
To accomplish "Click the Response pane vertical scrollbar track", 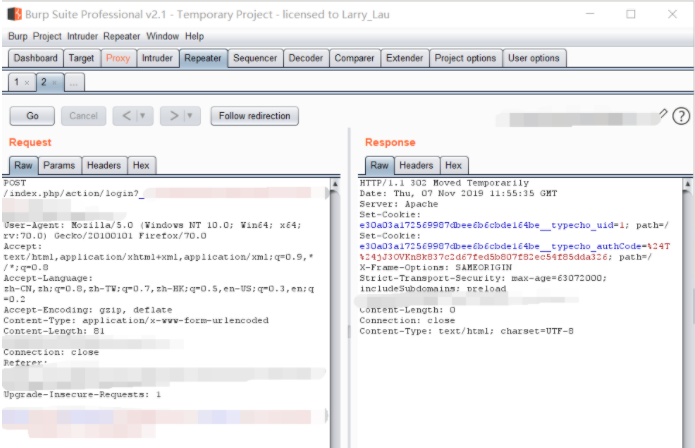I will tap(687, 319).
